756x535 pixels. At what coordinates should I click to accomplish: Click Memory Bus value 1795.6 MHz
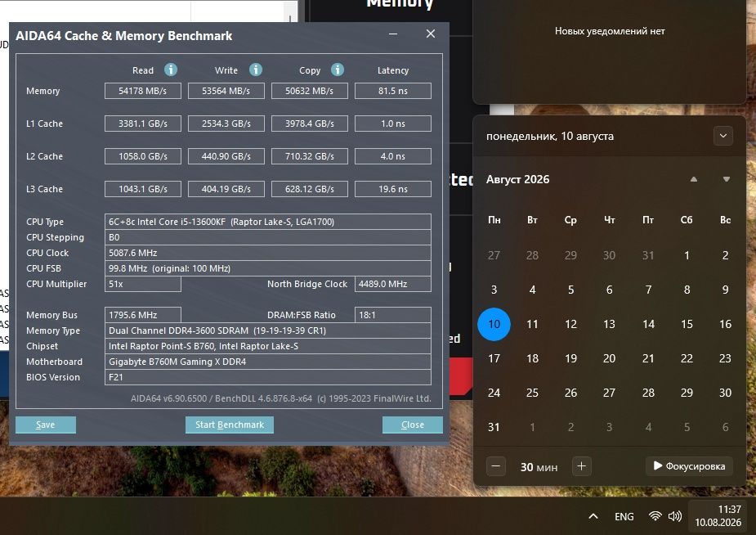pos(143,315)
